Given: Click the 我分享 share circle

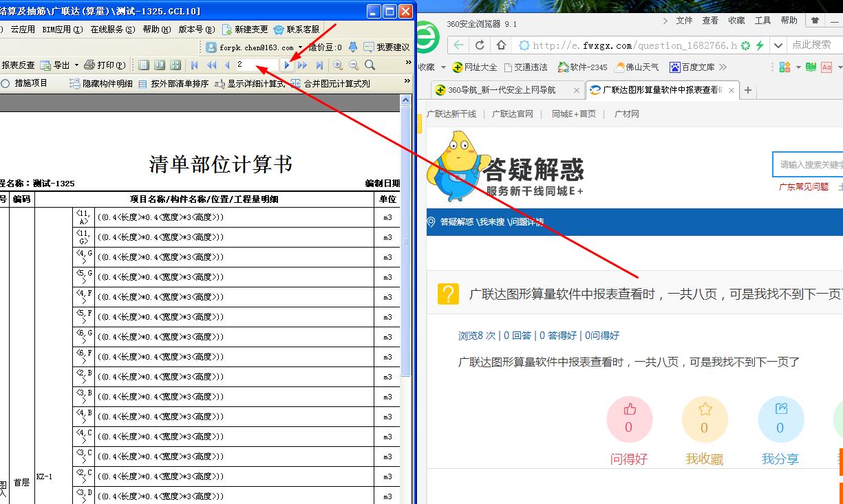Looking at the screenshot, I should [x=780, y=419].
